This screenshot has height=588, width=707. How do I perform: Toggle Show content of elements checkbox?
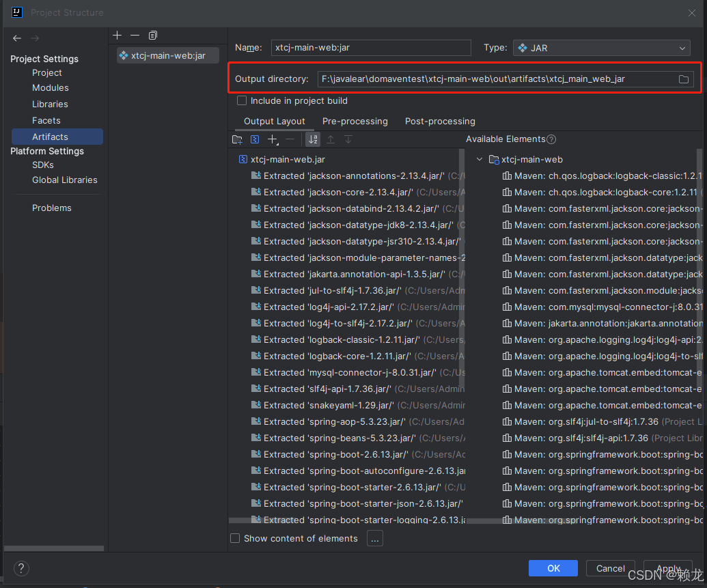pyautogui.click(x=235, y=538)
